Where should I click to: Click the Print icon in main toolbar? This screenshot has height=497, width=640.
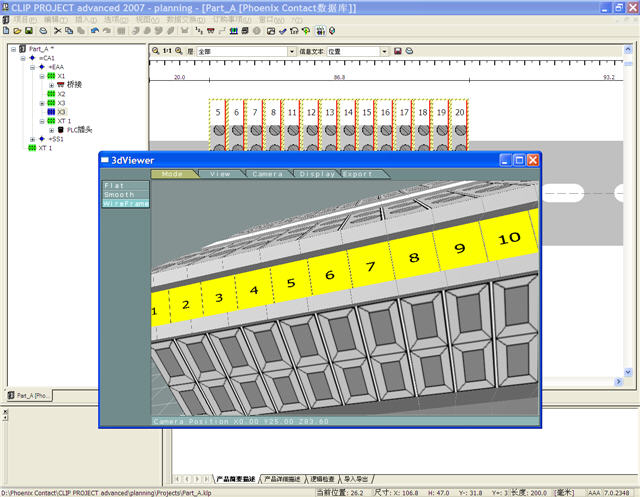[43, 31]
